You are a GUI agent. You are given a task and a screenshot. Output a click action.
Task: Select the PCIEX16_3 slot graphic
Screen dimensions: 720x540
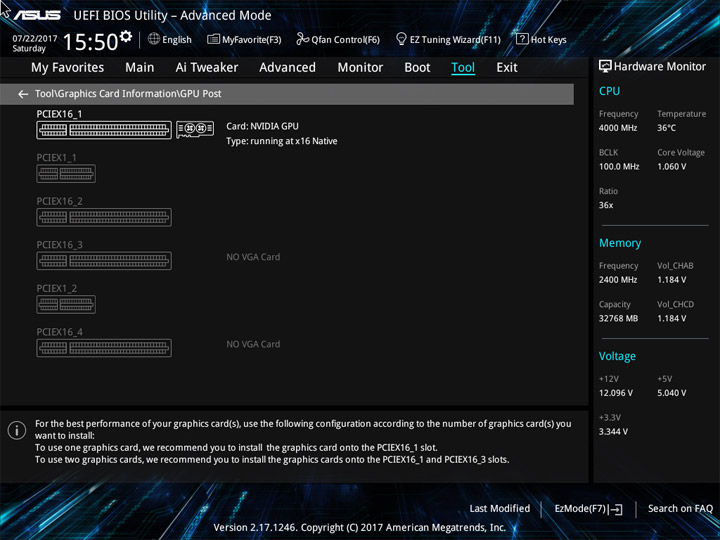[x=104, y=261]
